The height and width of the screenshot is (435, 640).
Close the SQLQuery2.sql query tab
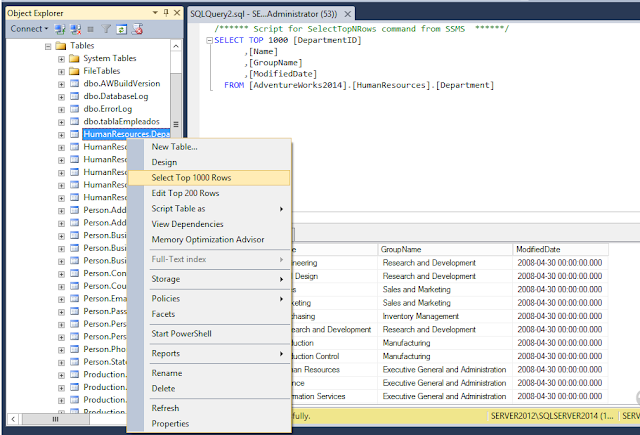click(x=347, y=14)
